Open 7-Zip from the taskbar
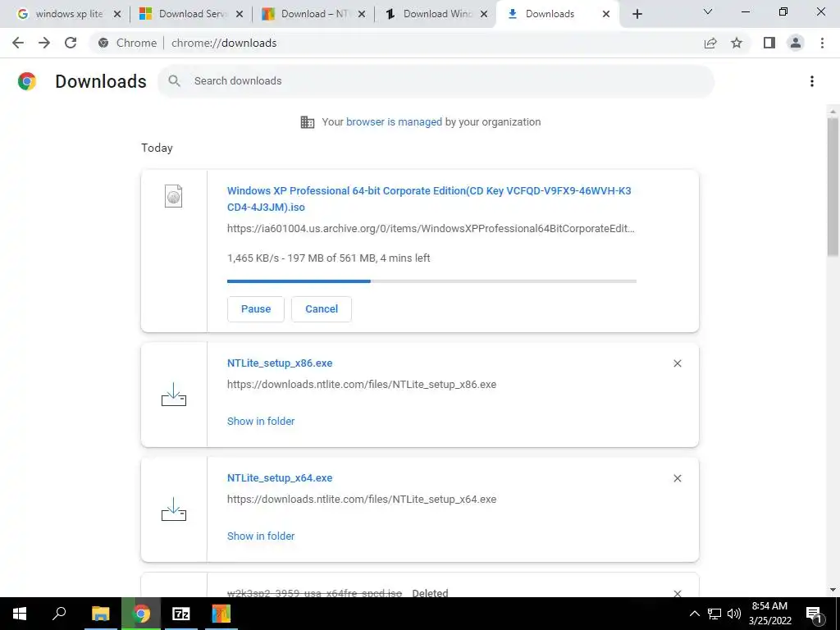This screenshot has width=840, height=630. tap(180, 614)
